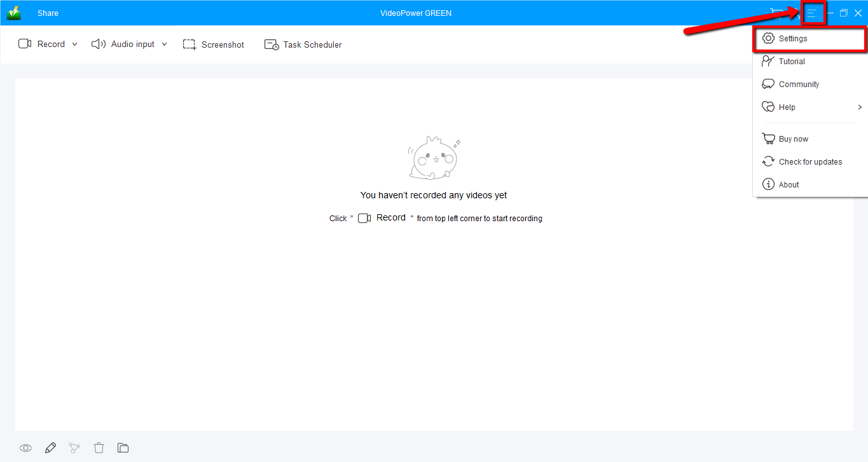868x462 pixels.
Task: Open the hamburger menu icon
Action: 813,12
